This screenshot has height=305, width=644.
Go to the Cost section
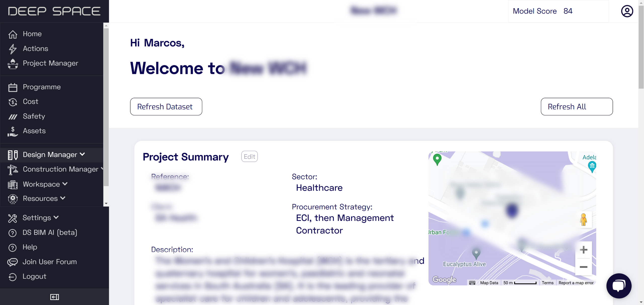click(x=30, y=101)
